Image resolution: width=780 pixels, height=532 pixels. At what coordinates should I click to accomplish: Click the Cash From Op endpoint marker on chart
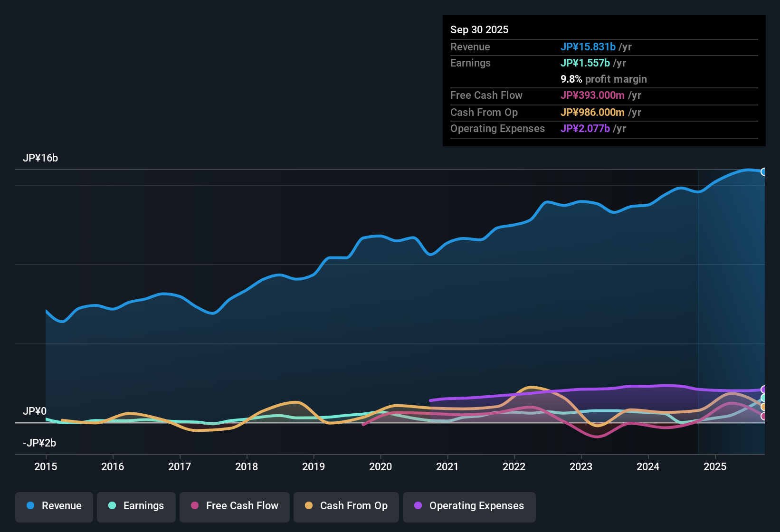coord(764,407)
